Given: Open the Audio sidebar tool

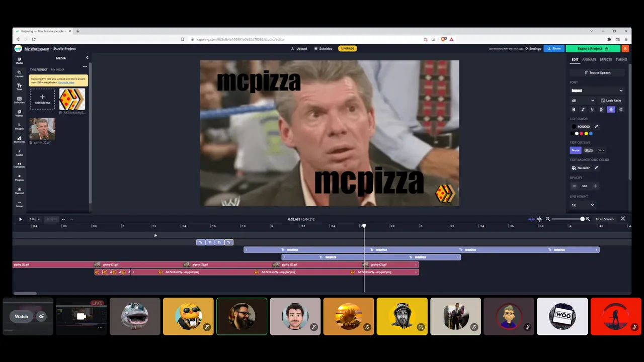Looking at the screenshot, I should coord(19,152).
